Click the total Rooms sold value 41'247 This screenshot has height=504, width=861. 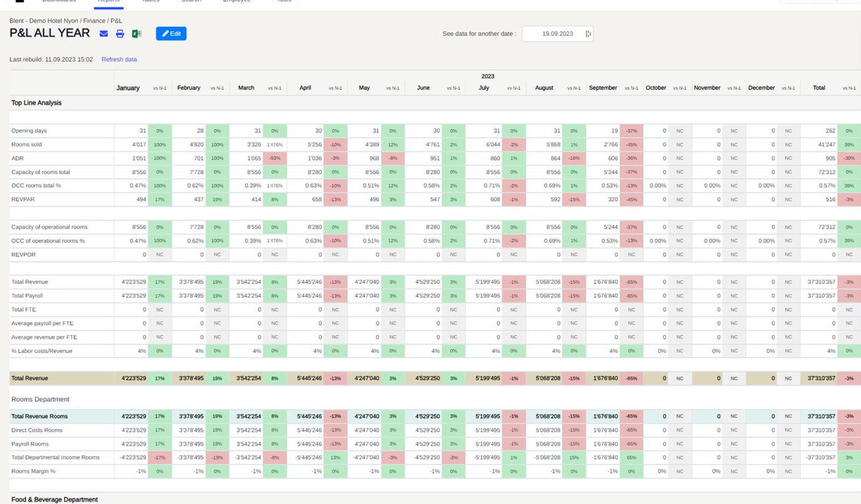click(x=827, y=145)
